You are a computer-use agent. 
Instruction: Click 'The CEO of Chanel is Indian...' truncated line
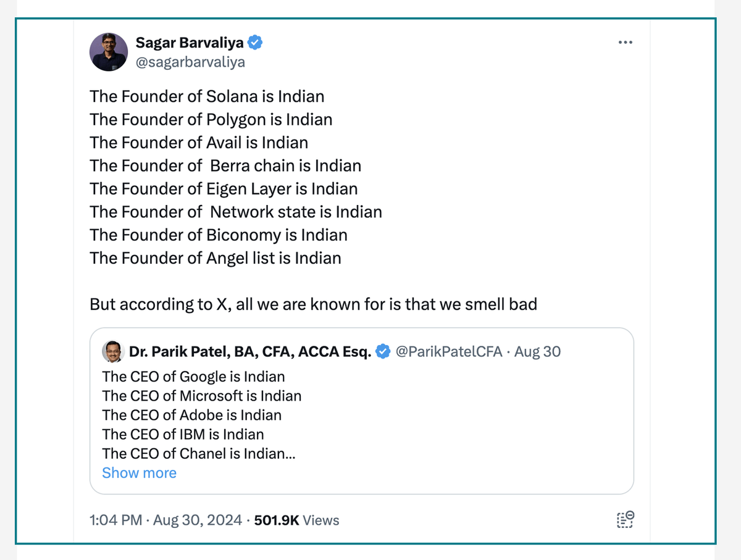[199, 453]
